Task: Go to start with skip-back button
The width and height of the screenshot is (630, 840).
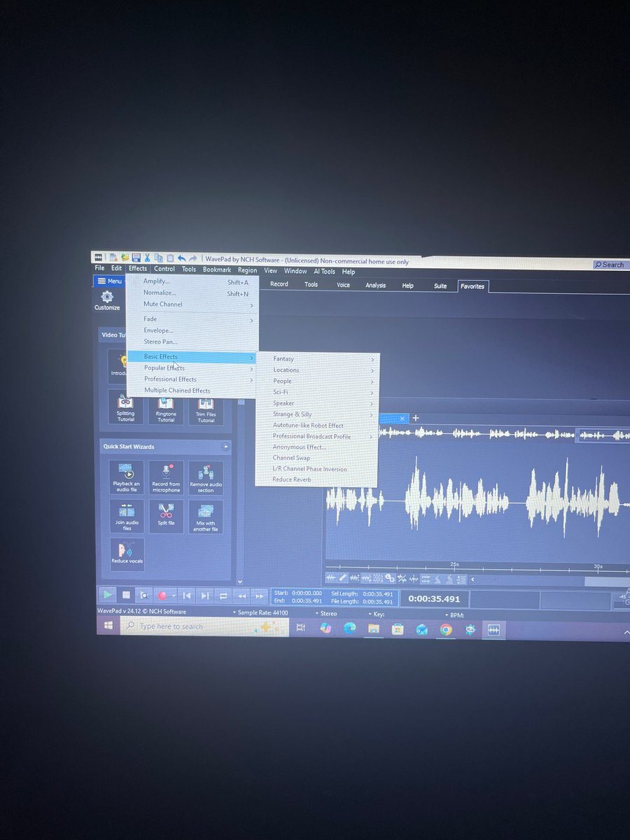Action: coord(186,596)
